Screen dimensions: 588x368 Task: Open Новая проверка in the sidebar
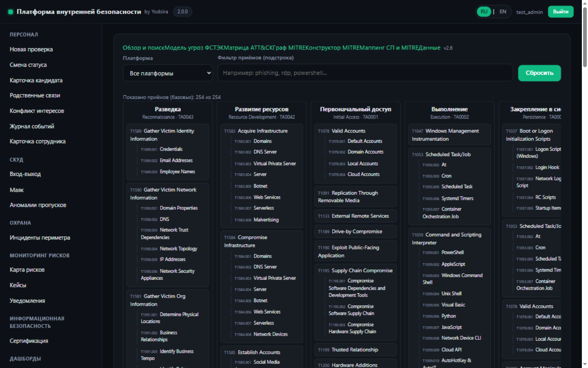point(31,49)
